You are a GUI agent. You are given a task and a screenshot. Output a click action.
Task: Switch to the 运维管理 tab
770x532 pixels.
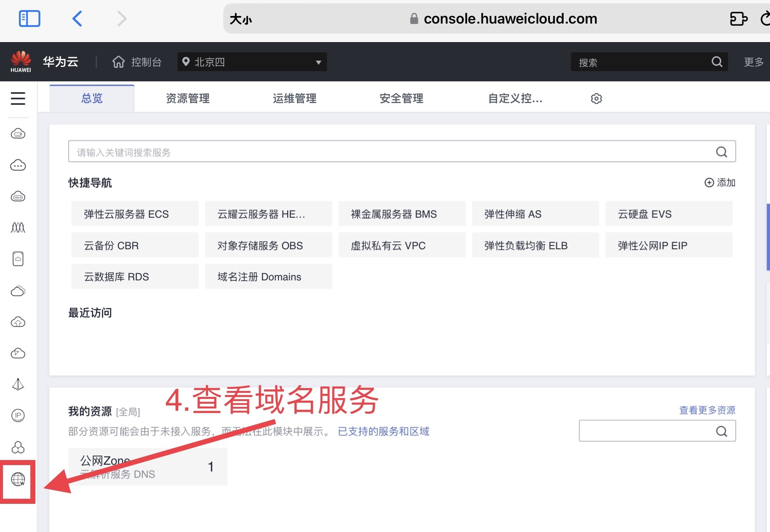(x=294, y=98)
